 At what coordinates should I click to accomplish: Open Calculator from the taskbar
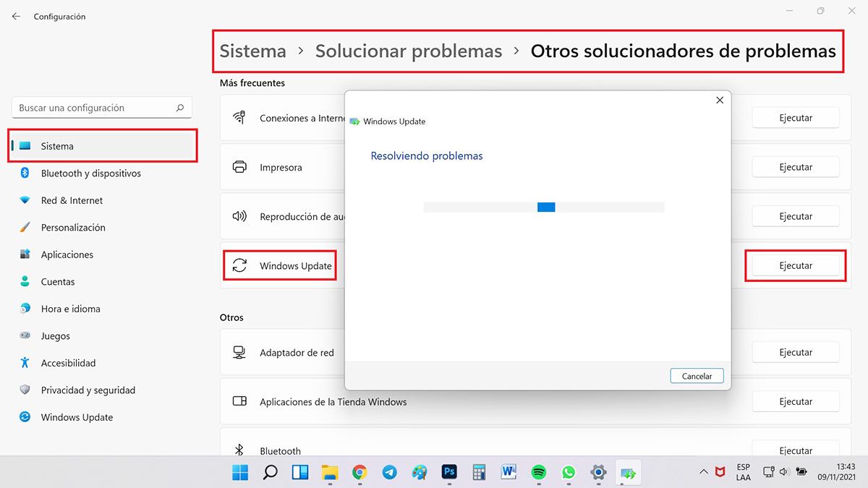pos(479,472)
